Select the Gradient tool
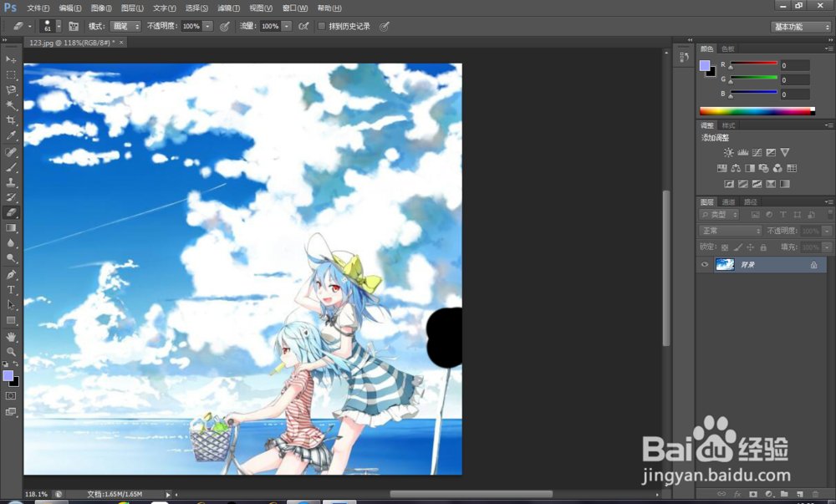 11,228
